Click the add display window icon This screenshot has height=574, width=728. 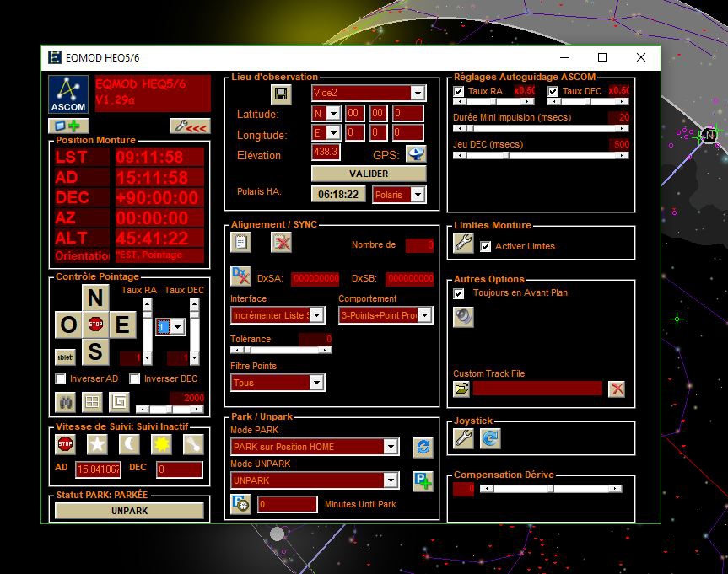tap(68, 126)
